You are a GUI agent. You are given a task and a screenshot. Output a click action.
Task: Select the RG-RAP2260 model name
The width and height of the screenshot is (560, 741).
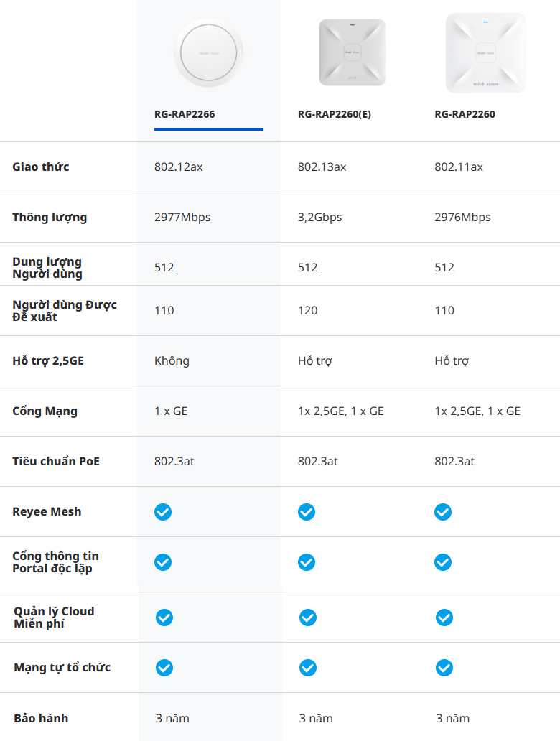click(x=465, y=114)
